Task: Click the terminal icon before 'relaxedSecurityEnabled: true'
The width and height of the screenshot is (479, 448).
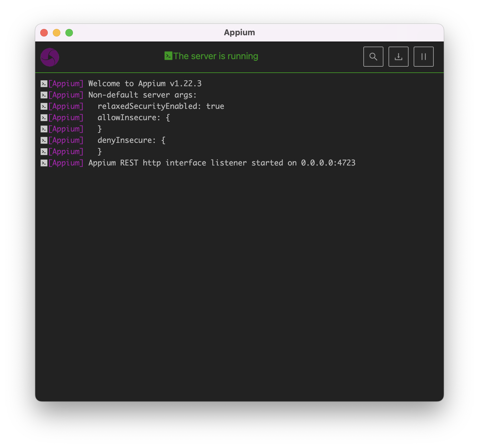Action: click(x=43, y=106)
